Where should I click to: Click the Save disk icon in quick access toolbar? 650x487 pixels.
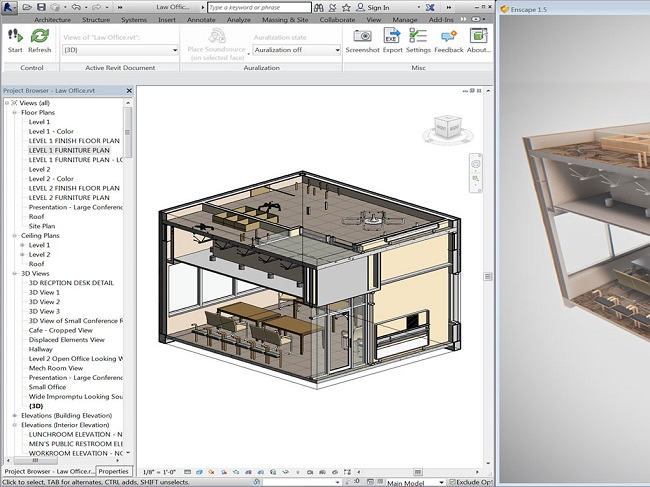[41, 7]
